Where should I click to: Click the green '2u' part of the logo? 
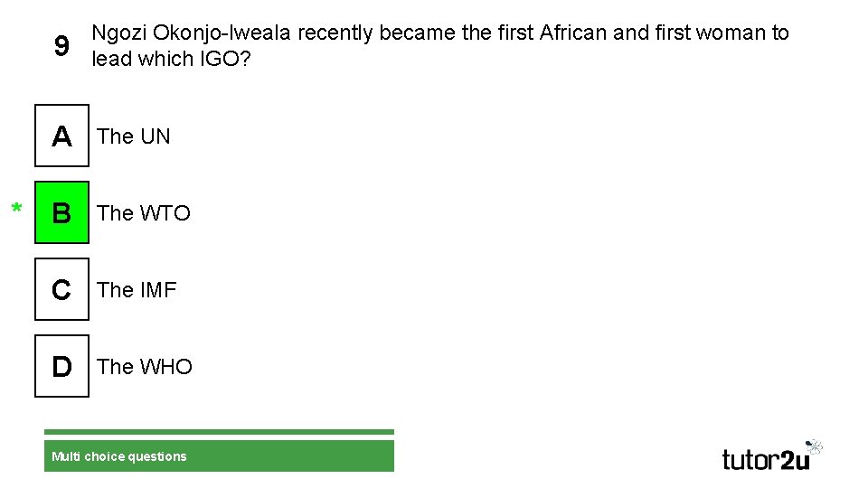pyautogui.click(x=794, y=460)
